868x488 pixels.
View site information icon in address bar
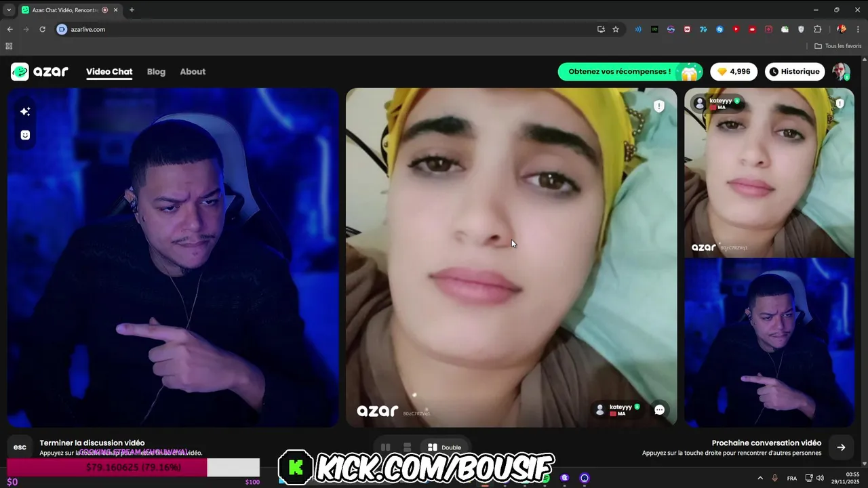pos(62,29)
